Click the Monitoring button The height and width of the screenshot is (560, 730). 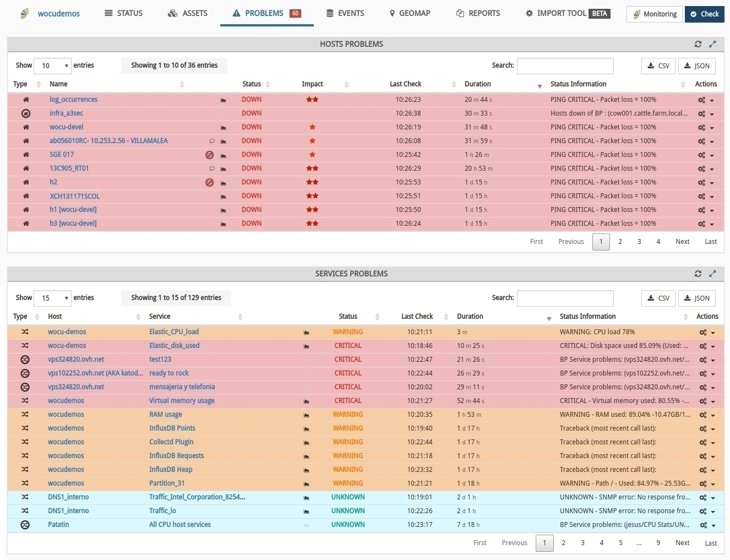point(655,14)
